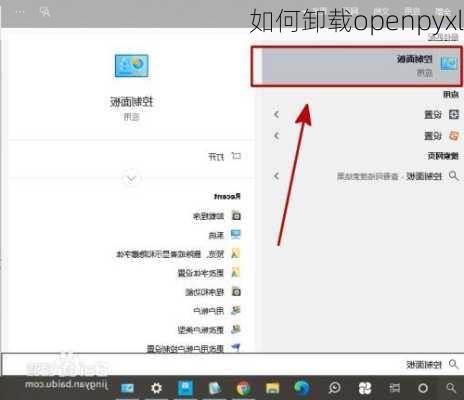Screen dimensions: 464x400
Task: Open recent item 程序和功能
Action: pyautogui.click(x=213, y=292)
